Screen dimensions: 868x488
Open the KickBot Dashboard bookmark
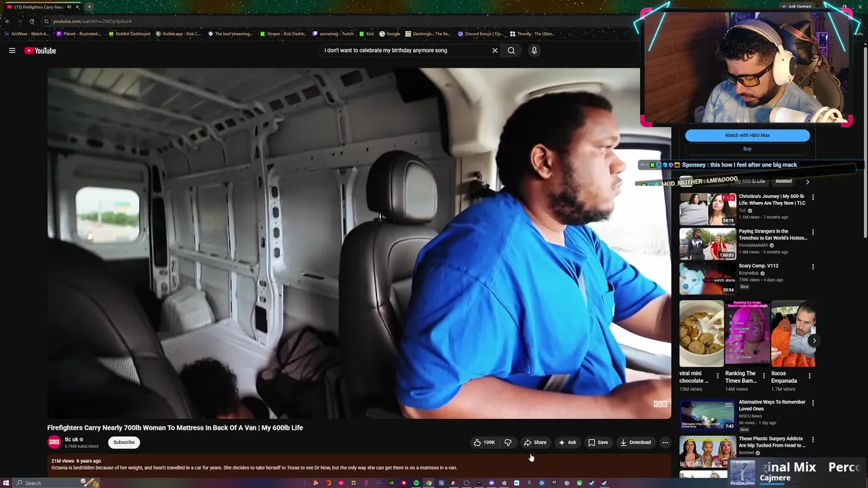130,33
